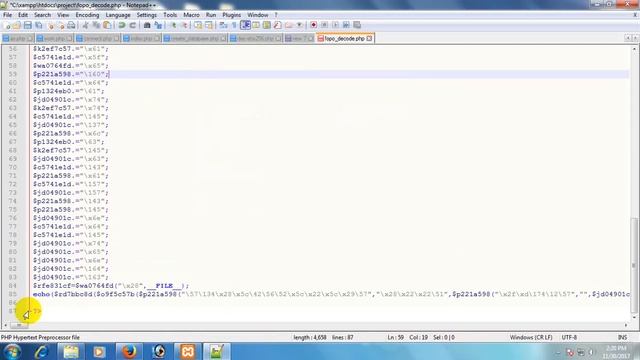Click the Notepad++ taskbar icon
Image resolution: width=640 pixels, height=360 pixels.
pos(216,351)
